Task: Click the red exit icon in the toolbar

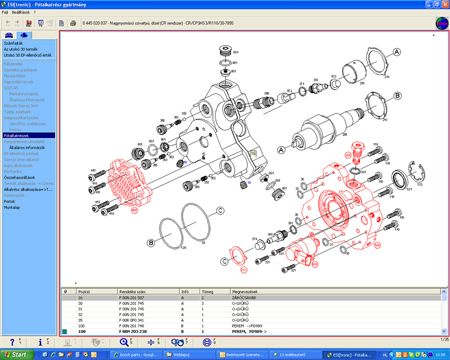Action: [29, 23]
